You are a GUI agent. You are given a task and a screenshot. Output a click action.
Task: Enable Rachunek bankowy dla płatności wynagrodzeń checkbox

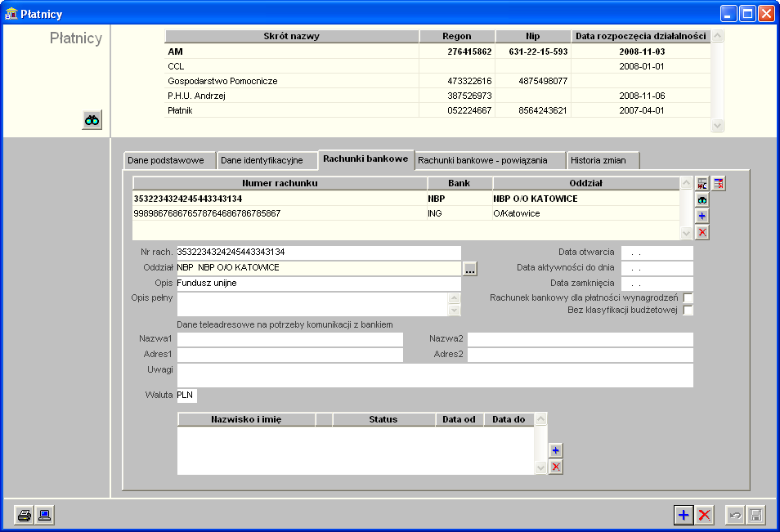(688, 297)
